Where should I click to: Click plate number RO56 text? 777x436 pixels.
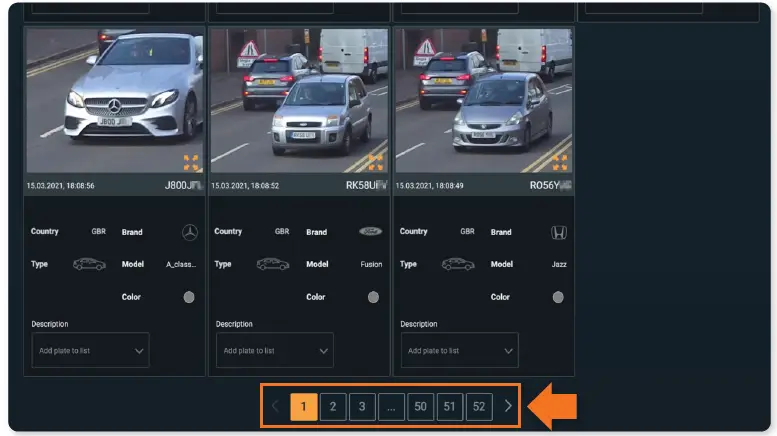[x=551, y=185]
